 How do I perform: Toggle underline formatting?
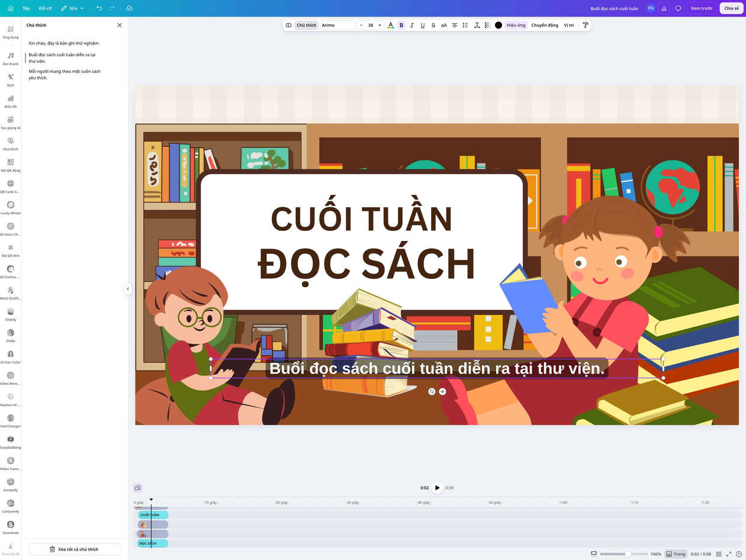click(x=423, y=25)
